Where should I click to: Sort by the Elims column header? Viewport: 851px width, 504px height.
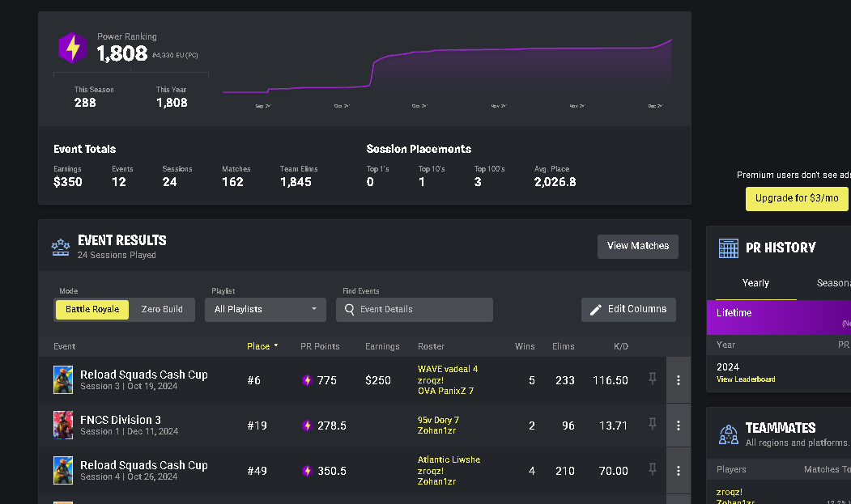[x=564, y=346]
